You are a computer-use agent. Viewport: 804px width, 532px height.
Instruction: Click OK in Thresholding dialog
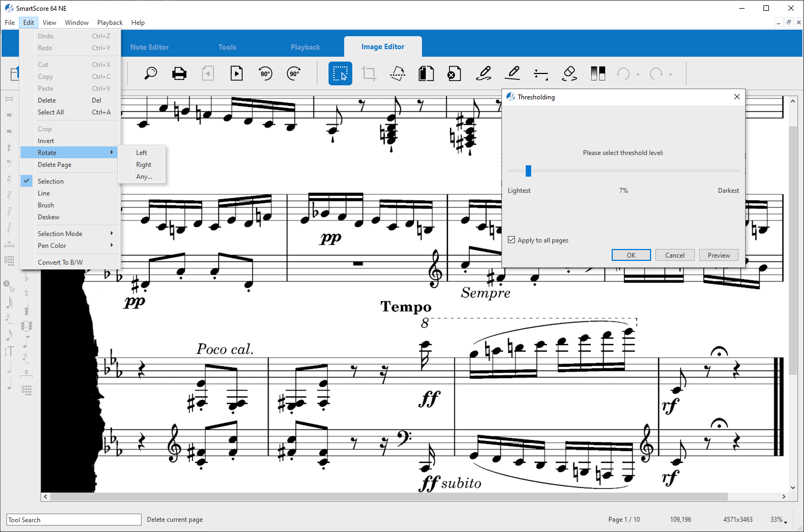[x=631, y=255]
